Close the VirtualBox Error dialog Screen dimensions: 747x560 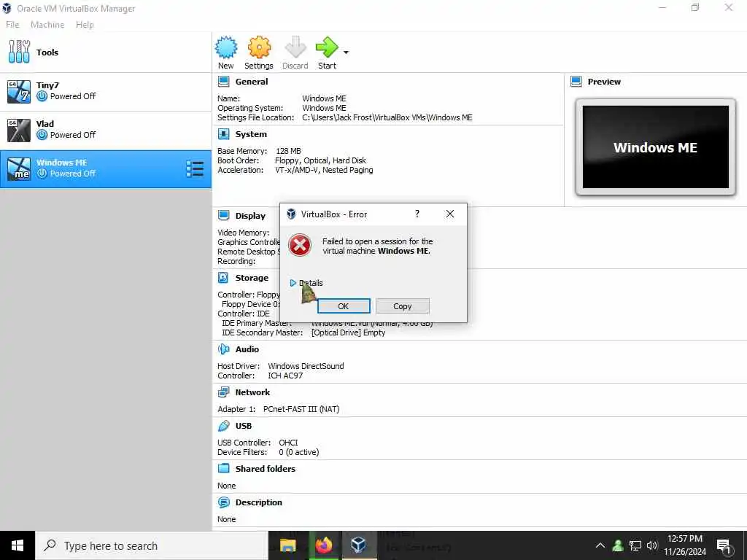[449, 214]
